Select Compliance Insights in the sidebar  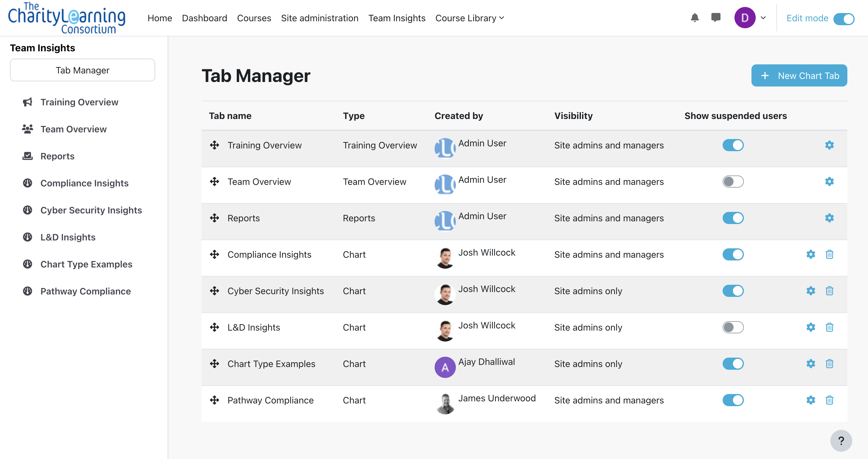pyautogui.click(x=84, y=183)
